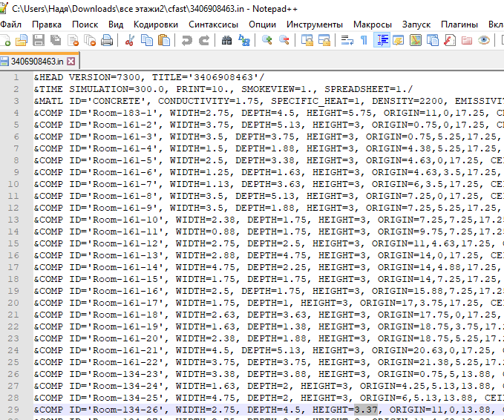
Task: Click the Save file floppy icon
Action: pos(39,40)
